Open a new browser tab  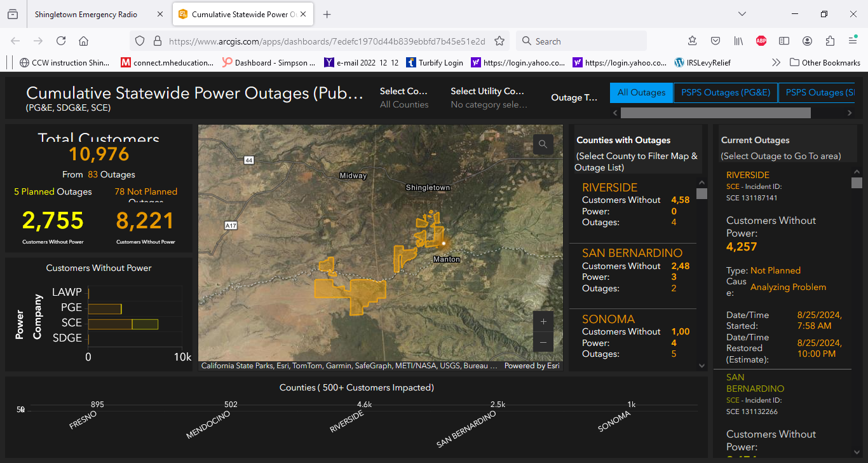[327, 14]
